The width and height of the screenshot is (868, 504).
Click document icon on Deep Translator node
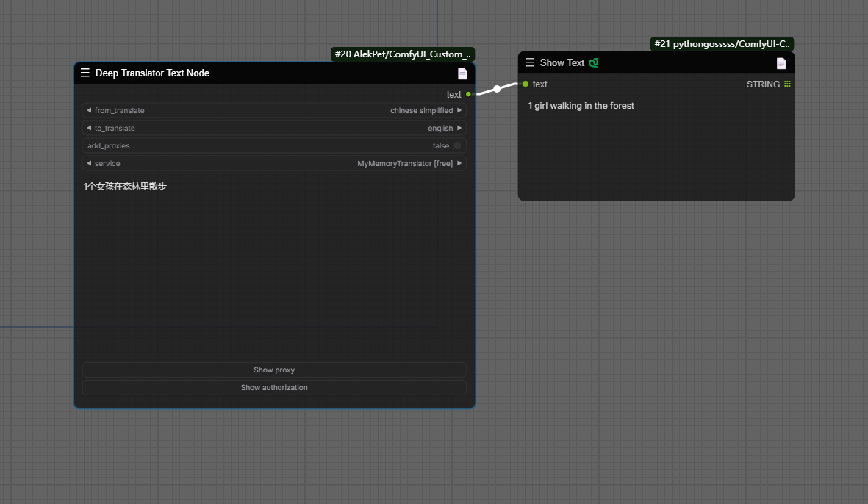462,73
